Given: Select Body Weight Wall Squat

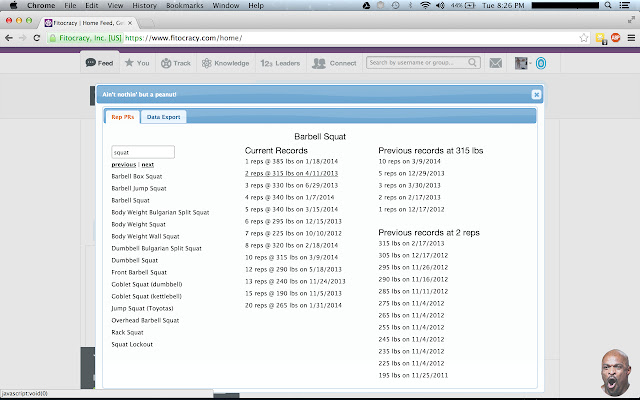Looking at the screenshot, I should 145,236.
